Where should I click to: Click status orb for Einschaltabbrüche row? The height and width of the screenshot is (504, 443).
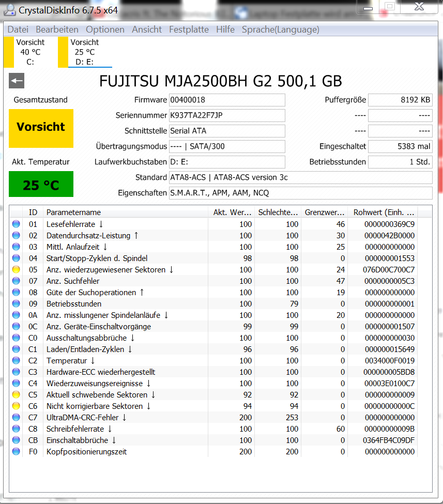pyautogui.click(x=16, y=440)
